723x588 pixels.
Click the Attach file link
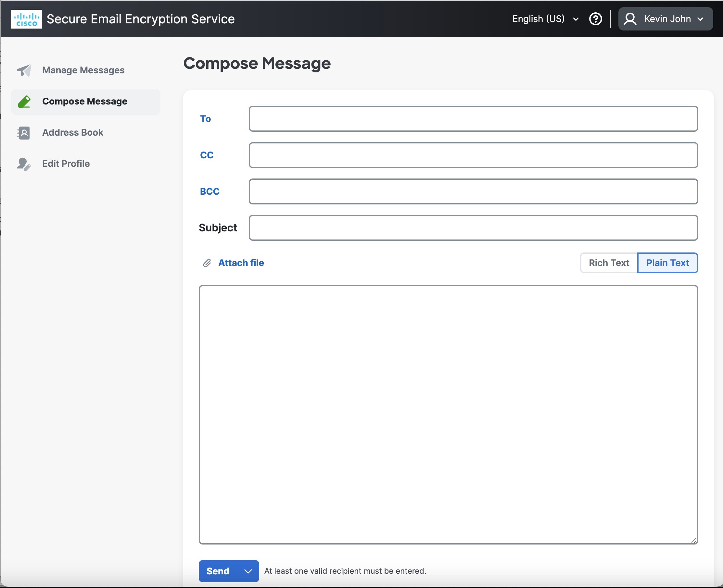[241, 263]
